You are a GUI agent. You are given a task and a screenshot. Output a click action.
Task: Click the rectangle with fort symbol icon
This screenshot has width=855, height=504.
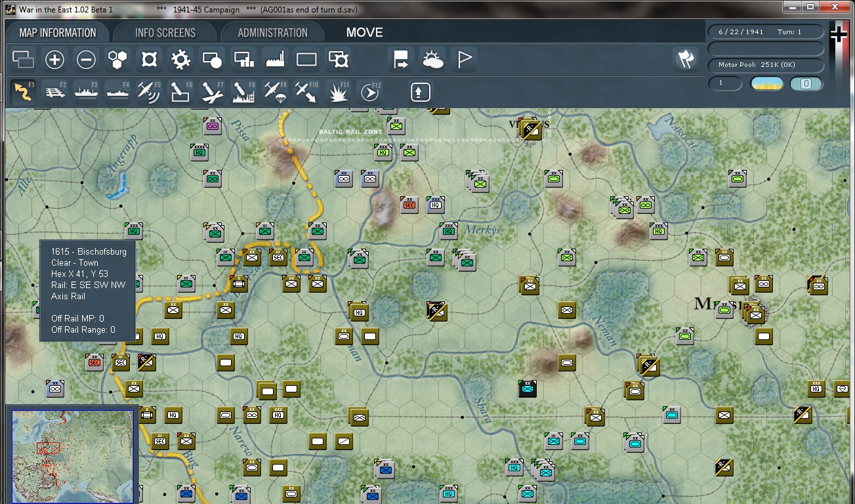tap(338, 60)
